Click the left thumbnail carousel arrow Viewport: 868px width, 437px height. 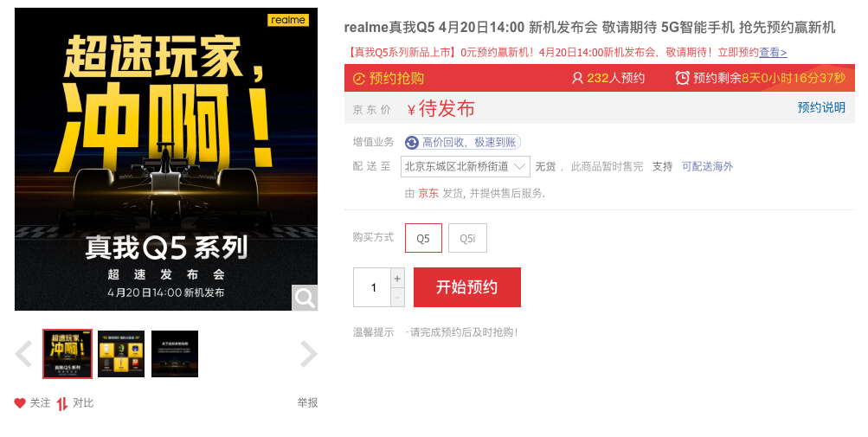[23, 354]
